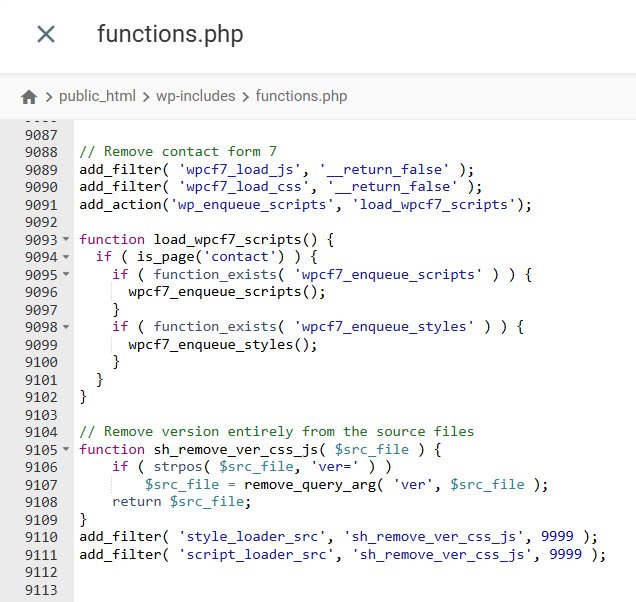This screenshot has height=602, width=636.
Task: Click 'script_loader_src' string on line 9111
Action: [x=256, y=555]
